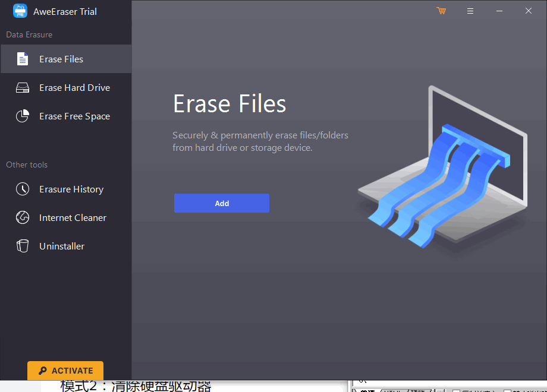Click the key icon on ACTIVATE
This screenshot has height=392, width=547.
coord(43,371)
